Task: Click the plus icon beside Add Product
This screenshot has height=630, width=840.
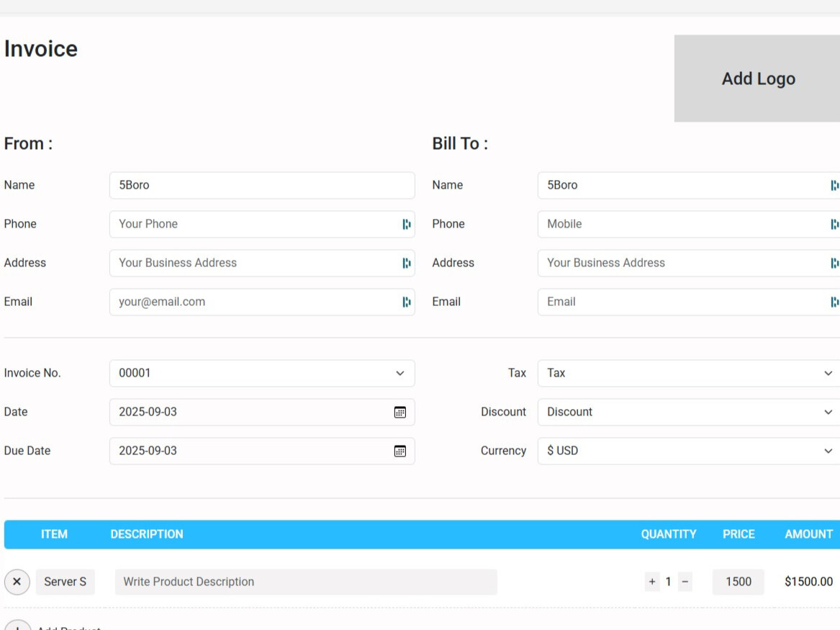Action: coord(17,626)
